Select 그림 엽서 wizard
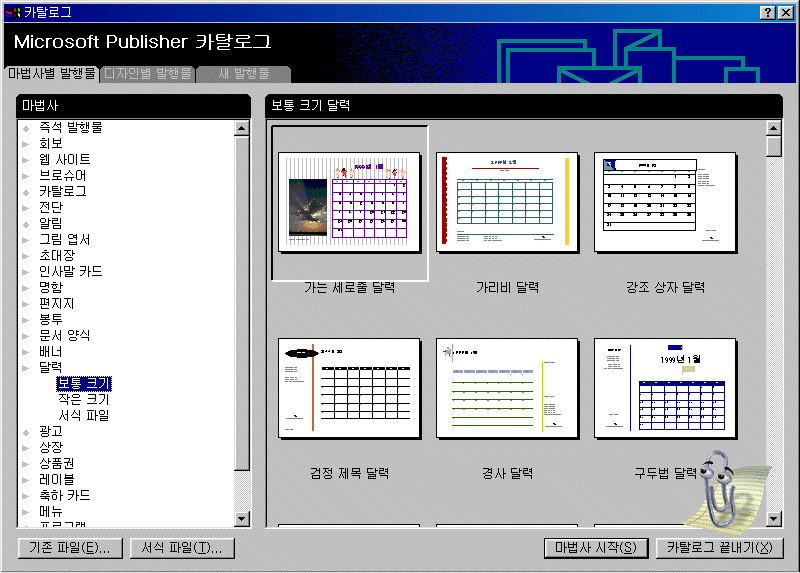The width and height of the screenshot is (800, 573). tap(64, 239)
